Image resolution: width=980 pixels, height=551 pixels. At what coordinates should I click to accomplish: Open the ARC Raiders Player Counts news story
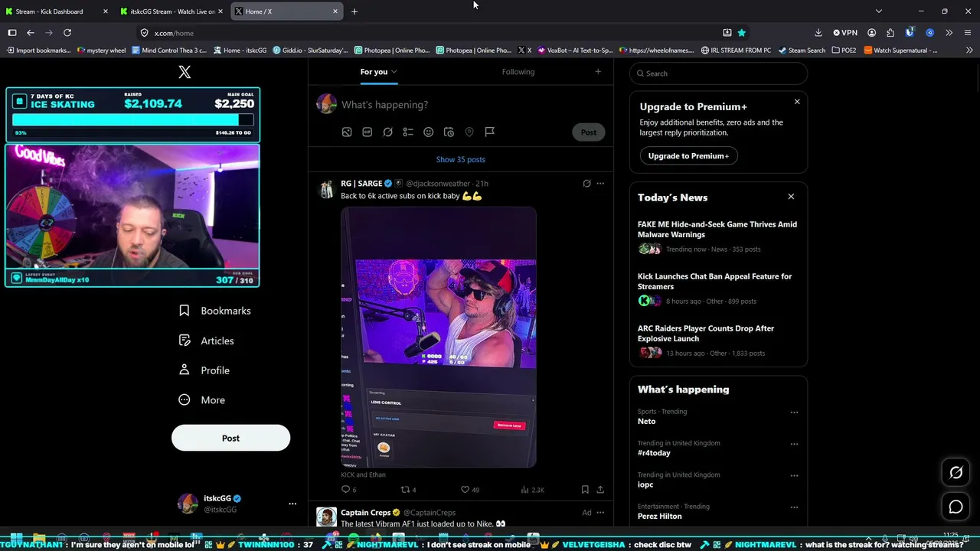718,341
